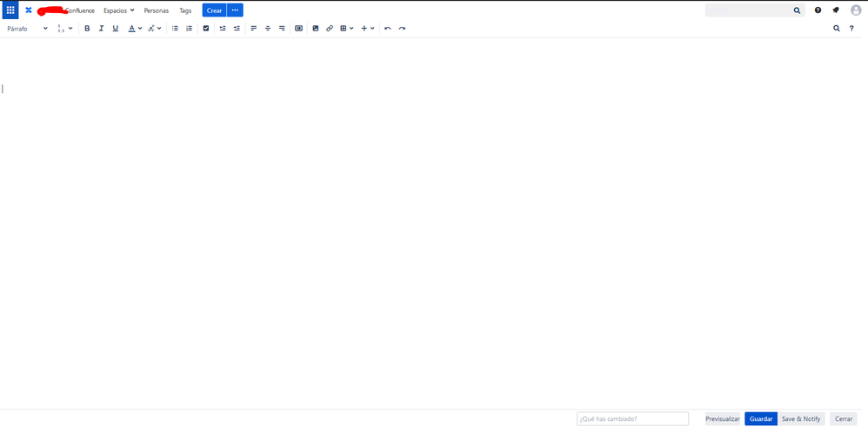This screenshot has height=427, width=868.
Task: Expand the table dropdown arrow
Action: (351, 28)
